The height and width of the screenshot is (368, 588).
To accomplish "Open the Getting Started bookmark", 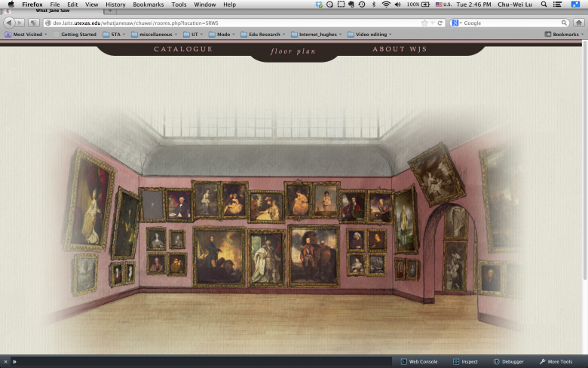I will tap(75, 34).
